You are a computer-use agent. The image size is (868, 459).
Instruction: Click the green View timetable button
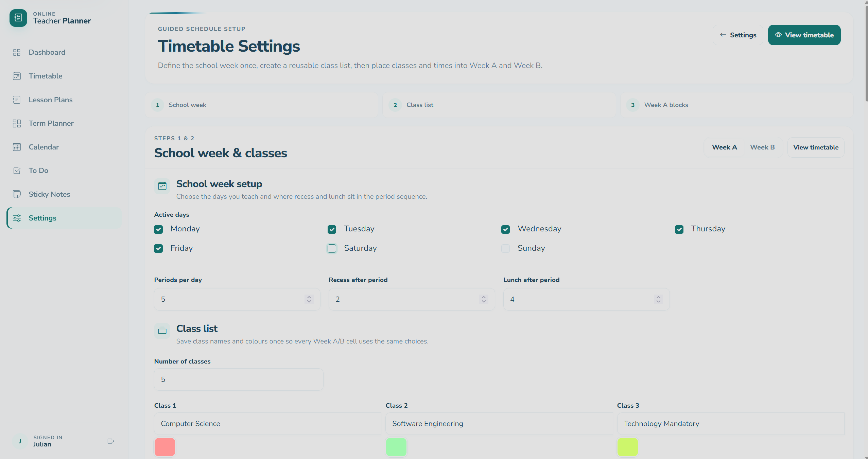pyautogui.click(x=804, y=35)
